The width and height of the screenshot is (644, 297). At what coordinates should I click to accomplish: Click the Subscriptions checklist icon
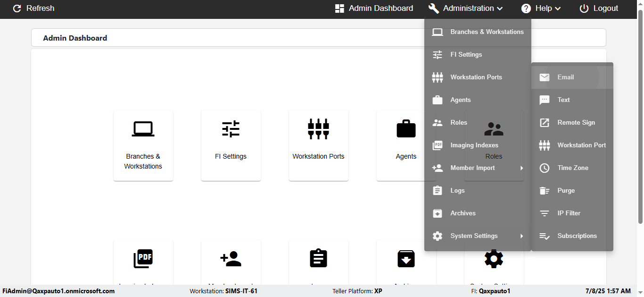coord(545,236)
